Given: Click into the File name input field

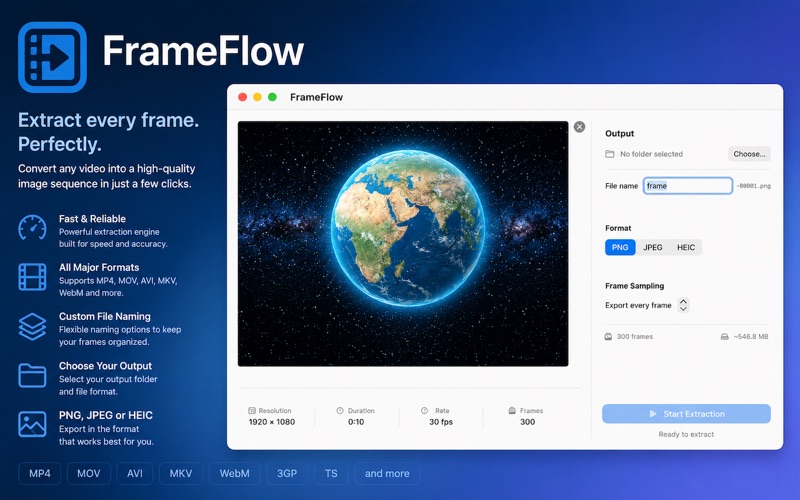Looking at the screenshot, I should point(688,186).
